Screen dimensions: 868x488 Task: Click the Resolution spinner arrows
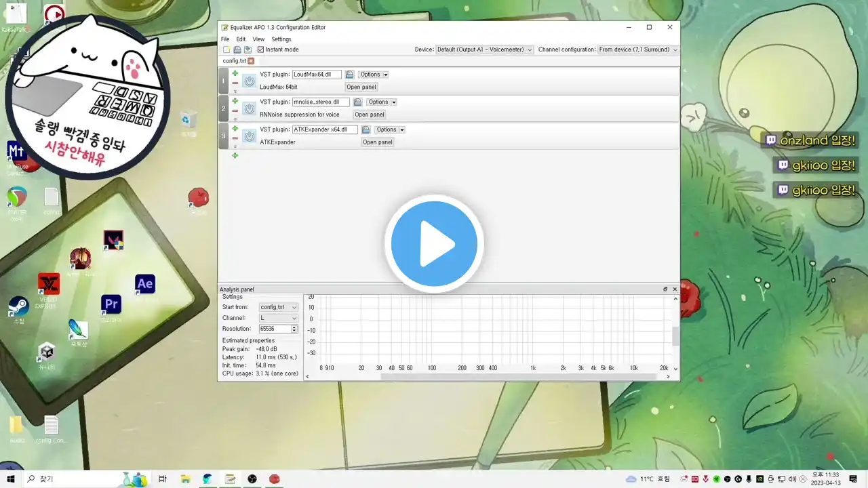point(294,329)
